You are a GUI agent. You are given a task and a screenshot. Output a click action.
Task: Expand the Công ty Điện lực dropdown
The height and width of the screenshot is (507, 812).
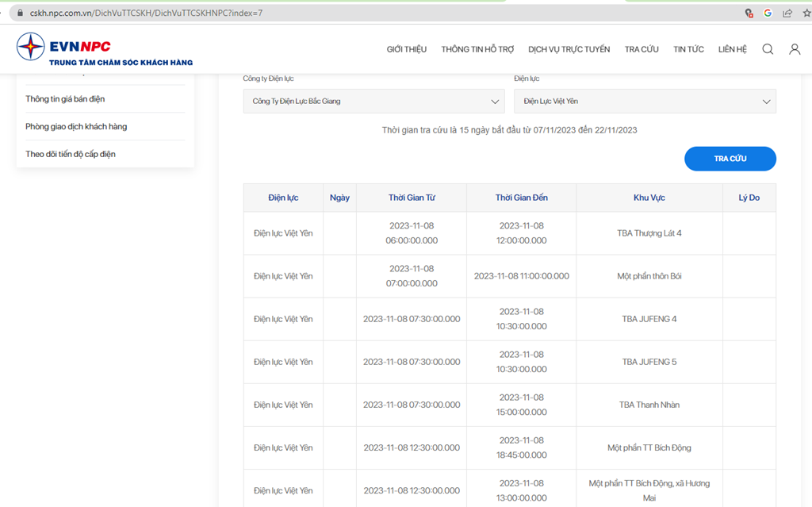pos(374,101)
